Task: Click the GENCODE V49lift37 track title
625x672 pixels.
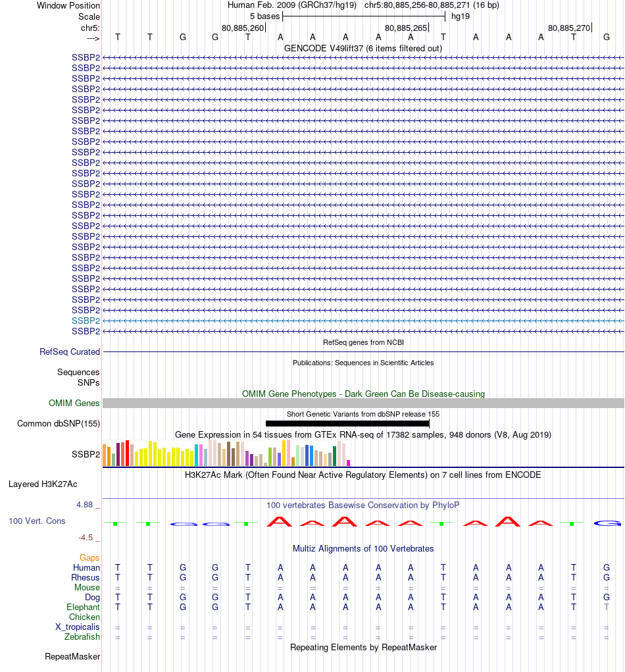Action: (x=363, y=48)
